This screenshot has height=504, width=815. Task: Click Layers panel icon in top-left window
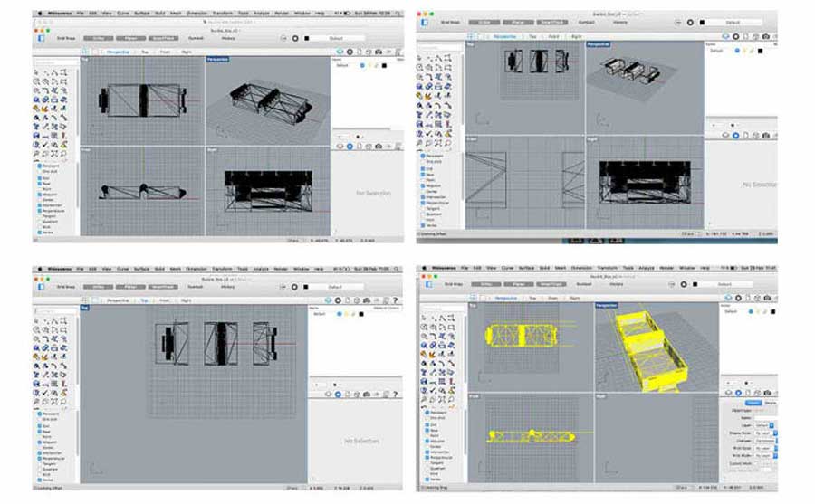click(340, 52)
